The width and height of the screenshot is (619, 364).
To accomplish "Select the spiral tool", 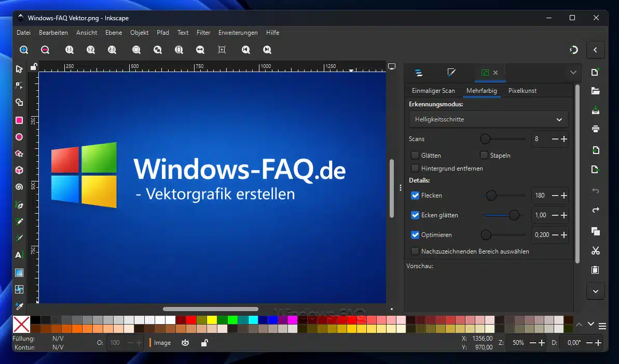I will (19, 187).
